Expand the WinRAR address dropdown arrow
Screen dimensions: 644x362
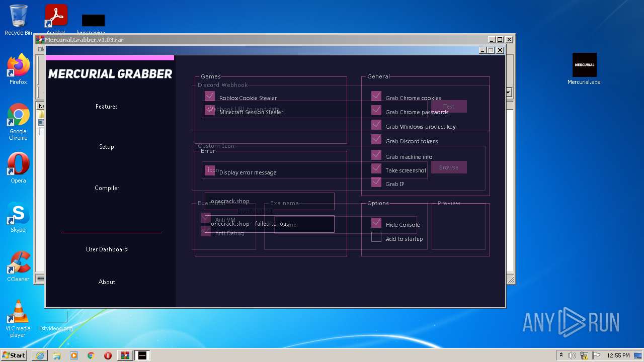[509, 93]
